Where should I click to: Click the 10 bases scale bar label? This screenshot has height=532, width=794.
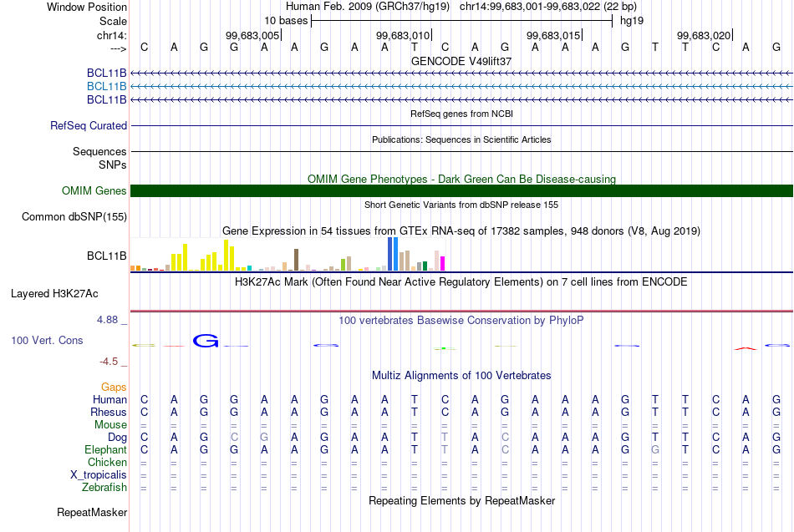coord(286,21)
